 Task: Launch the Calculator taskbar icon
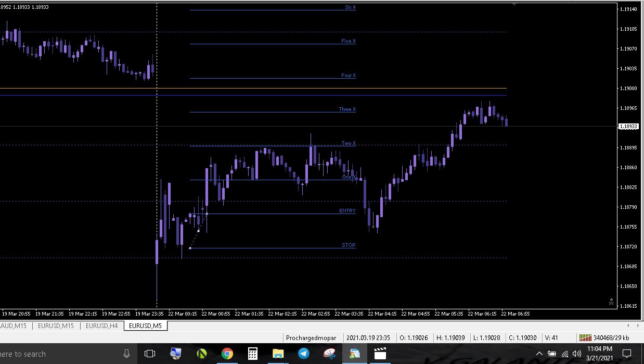tap(252, 354)
